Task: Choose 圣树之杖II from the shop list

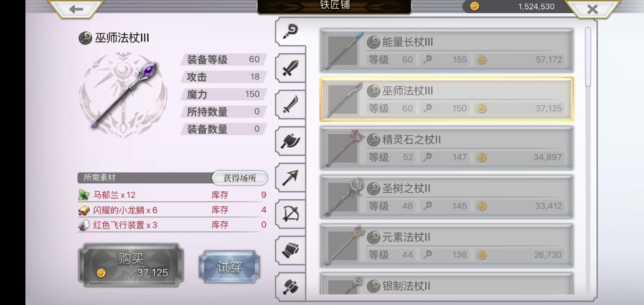Action: [x=447, y=197]
